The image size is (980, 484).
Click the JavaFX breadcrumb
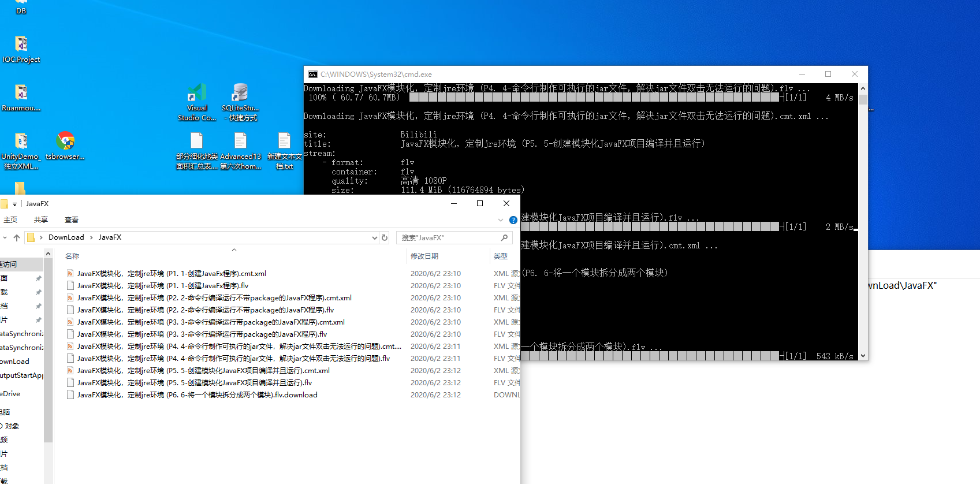[110, 237]
